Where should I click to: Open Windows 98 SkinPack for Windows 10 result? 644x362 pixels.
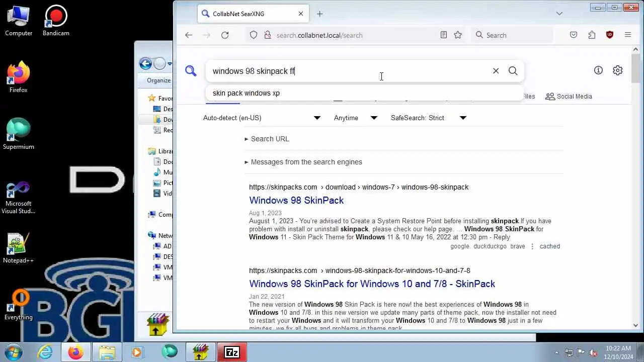372,284
